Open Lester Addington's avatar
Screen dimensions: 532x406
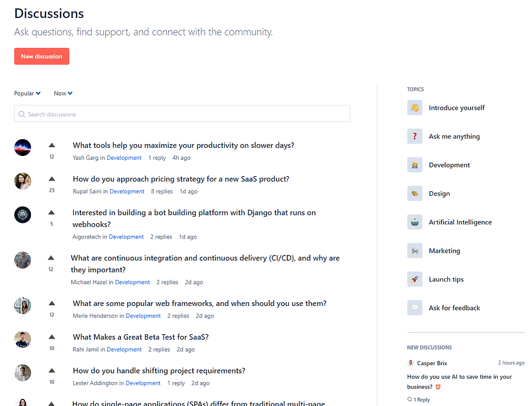(x=23, y=373)
